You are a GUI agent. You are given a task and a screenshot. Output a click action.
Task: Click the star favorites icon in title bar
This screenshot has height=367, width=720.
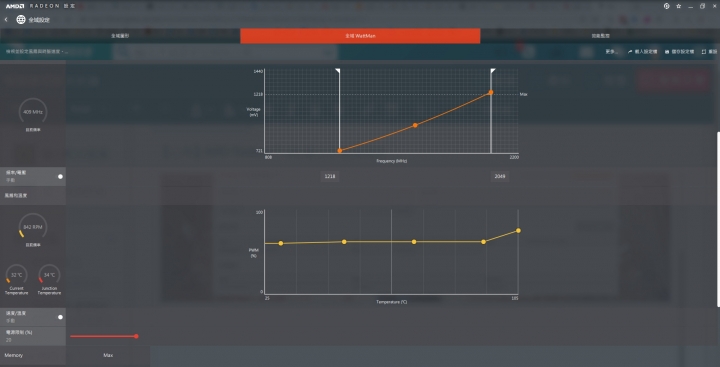tap(679, 6)
